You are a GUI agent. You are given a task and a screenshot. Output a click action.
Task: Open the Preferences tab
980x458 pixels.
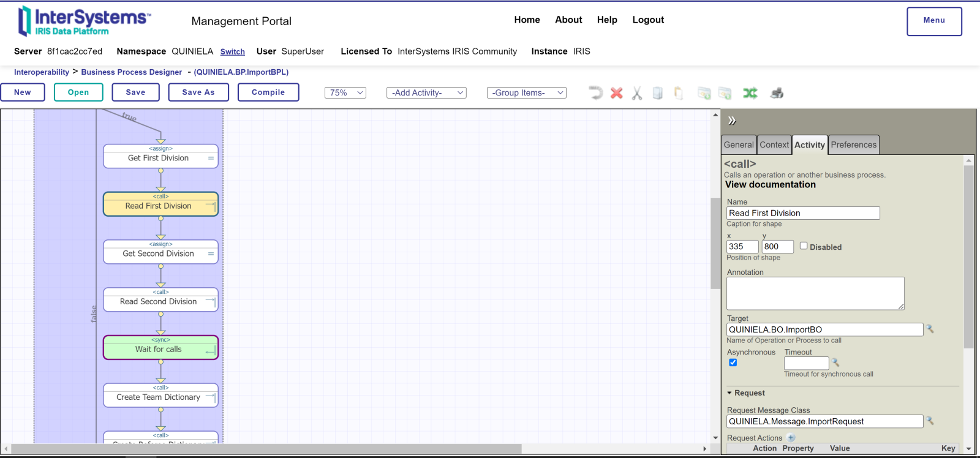[853, 145]
